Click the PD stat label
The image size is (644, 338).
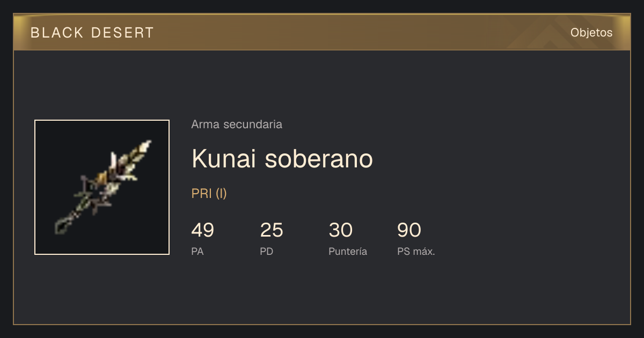pos(267,252)
